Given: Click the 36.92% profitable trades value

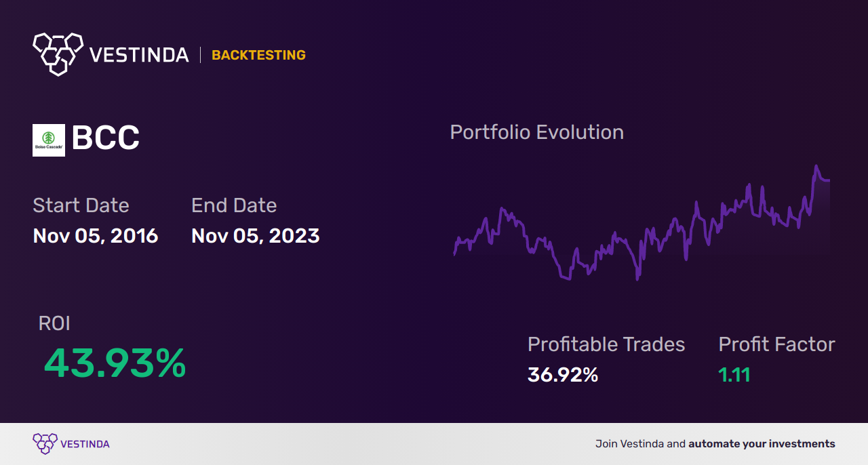Looking at the screenshot, I should 563,374.
